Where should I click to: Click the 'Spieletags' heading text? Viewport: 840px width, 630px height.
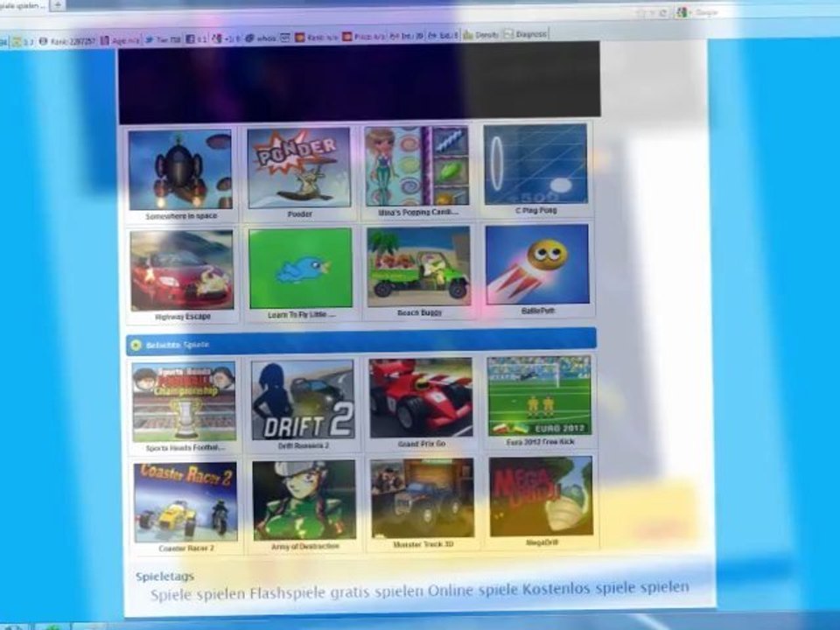(x=164, y=577)
